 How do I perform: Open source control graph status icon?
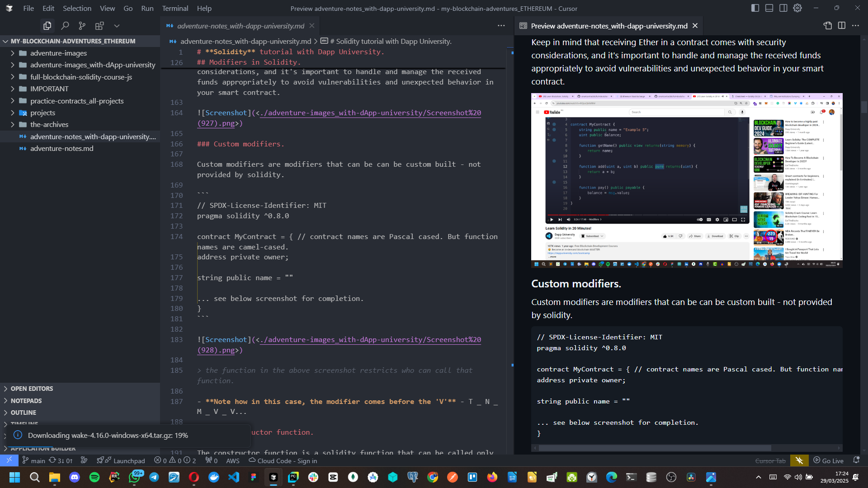(84, 461)
